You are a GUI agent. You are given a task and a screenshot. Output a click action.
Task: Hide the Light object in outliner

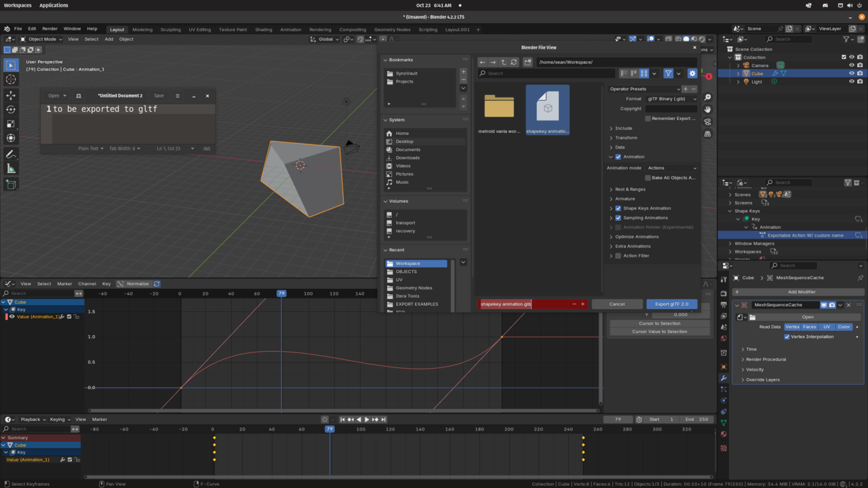coord(852,81)
